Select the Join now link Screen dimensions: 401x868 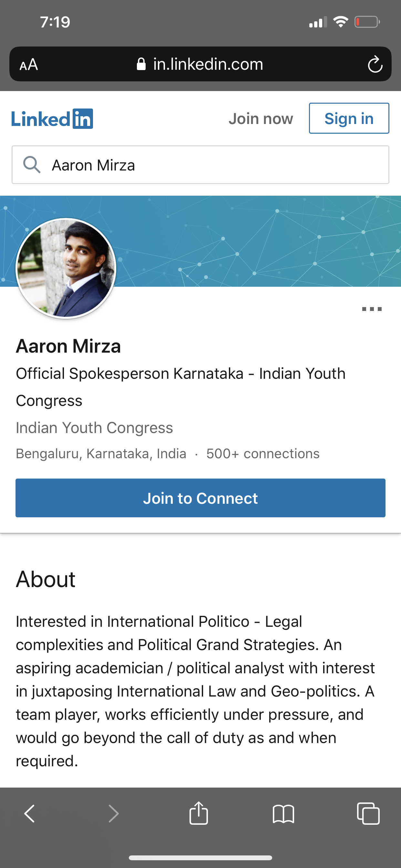pos(261,118)
